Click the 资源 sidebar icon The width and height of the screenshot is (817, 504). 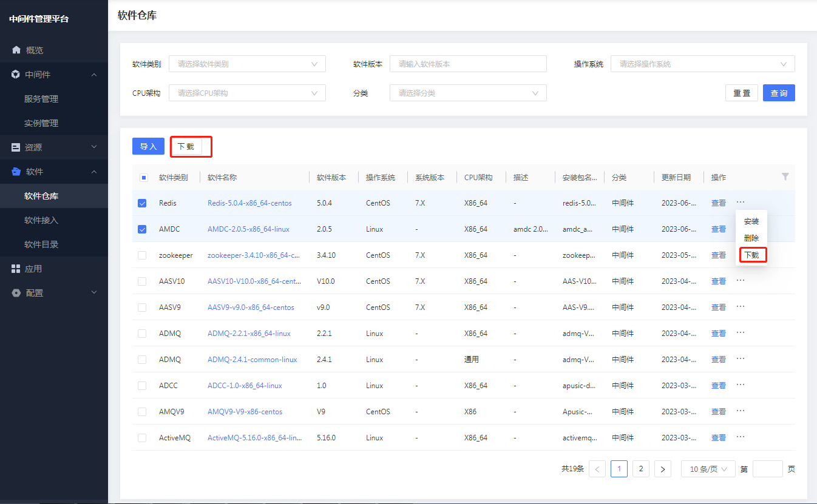coord(16,147)
